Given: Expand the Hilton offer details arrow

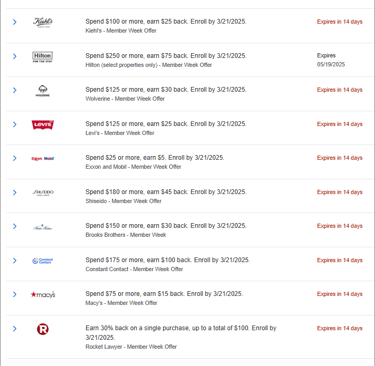Looking at the screenshot, I should pos(15,56).
